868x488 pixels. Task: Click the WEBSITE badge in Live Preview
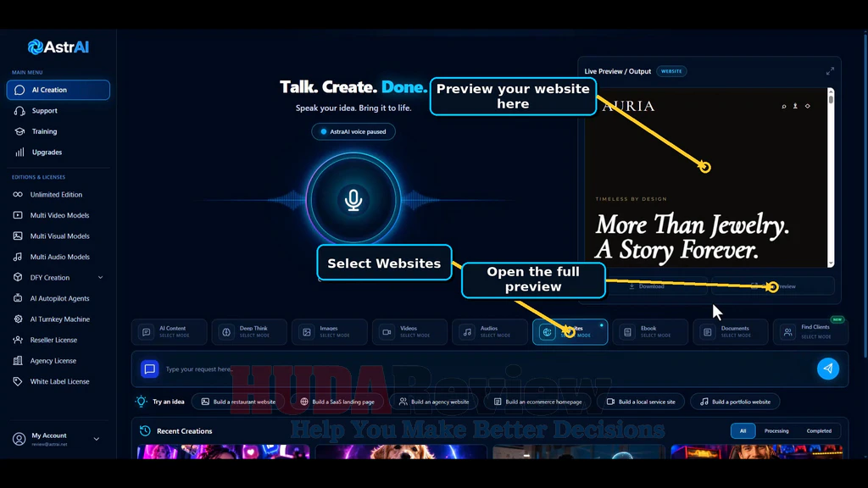click(x=671, y=71)
